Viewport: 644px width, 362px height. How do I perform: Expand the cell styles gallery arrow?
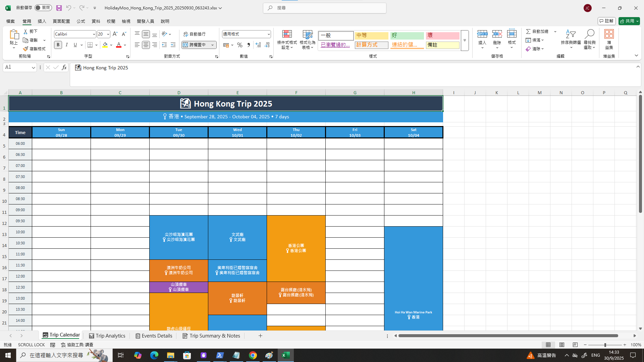click(x=465, y=40)
